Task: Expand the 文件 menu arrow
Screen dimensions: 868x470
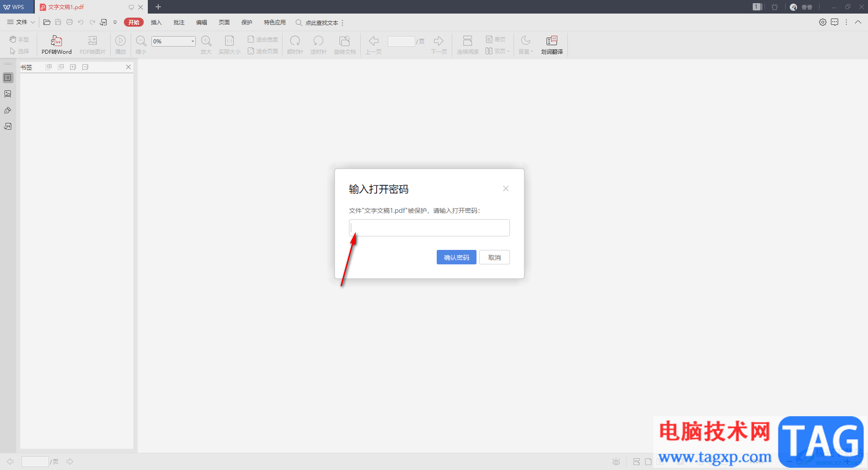Action: (33, 22)
